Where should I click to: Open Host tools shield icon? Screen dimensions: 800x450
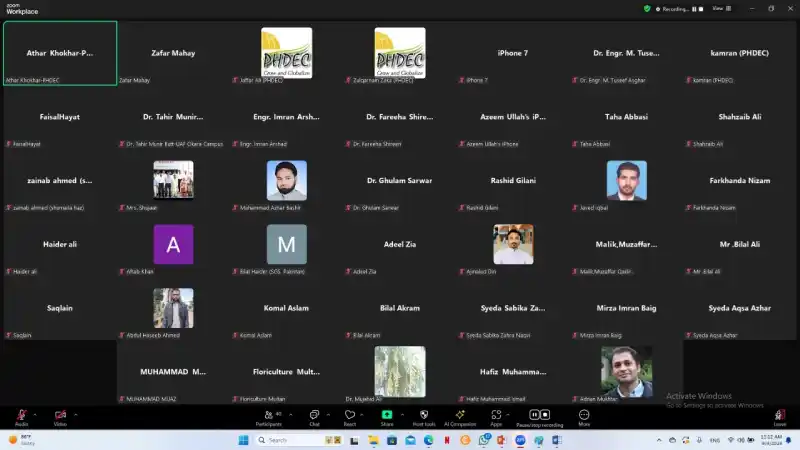(x=424, y=414)
